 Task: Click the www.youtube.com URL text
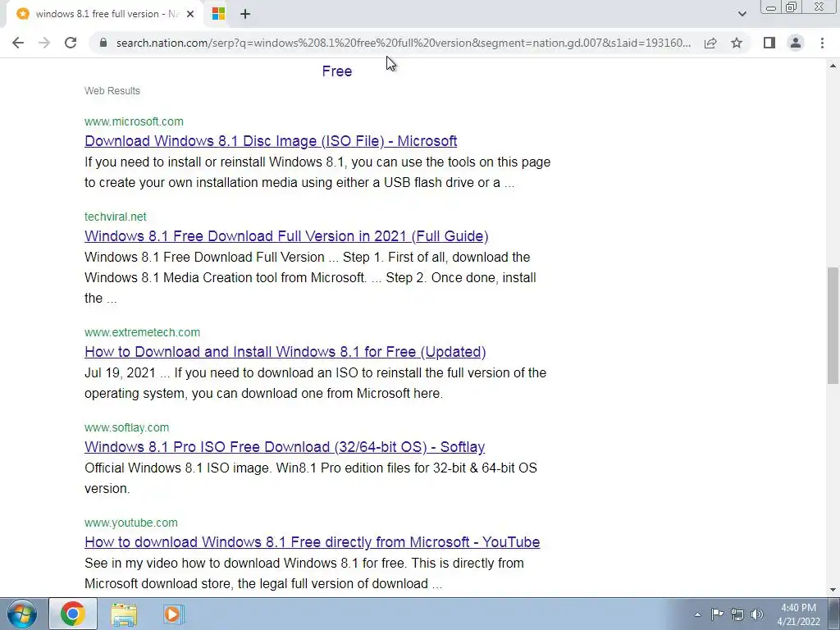click(x=130, y=523)
